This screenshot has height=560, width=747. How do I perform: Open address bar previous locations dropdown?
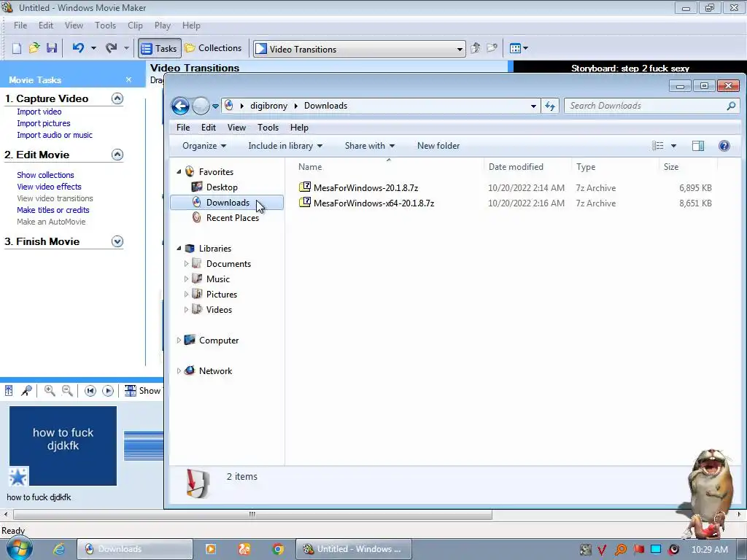point(533,106)
